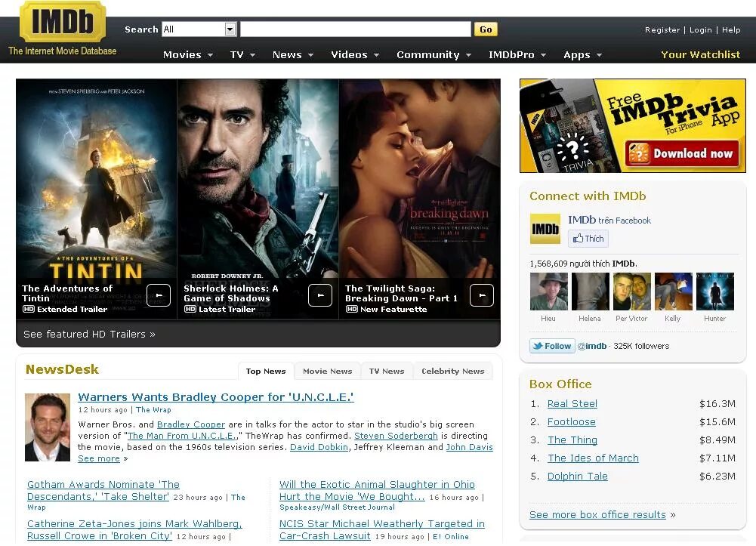Open The Wrap source link
This screenshot has height=546, width=756.
153,409
